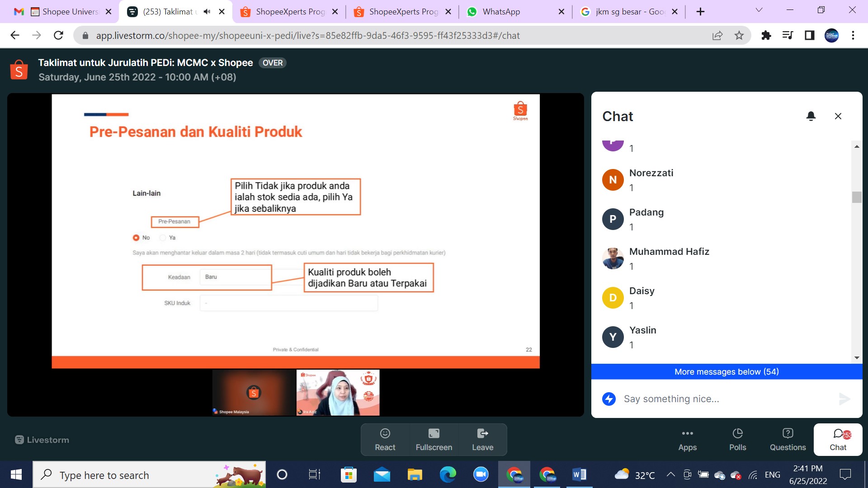Click Yaslin's avatar in chat
Image resolution: width=868 pixels, height=488 pixels.
tap(613, 337)
